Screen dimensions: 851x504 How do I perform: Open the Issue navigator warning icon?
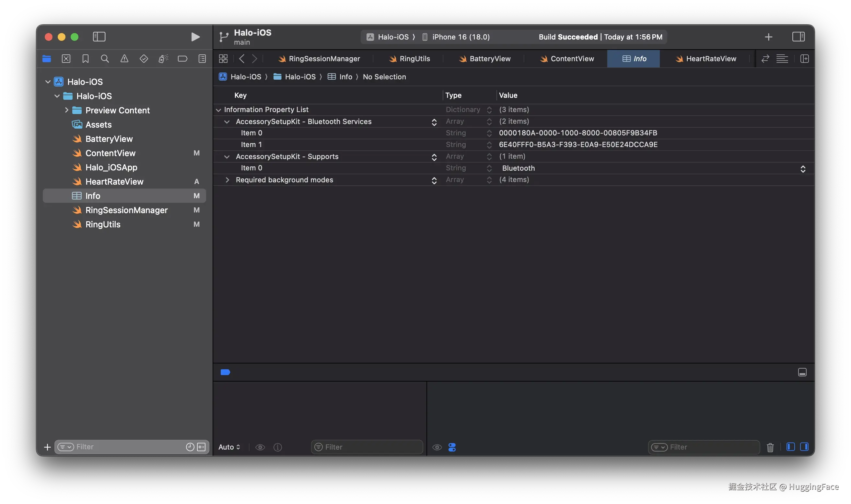pos(124,59)
